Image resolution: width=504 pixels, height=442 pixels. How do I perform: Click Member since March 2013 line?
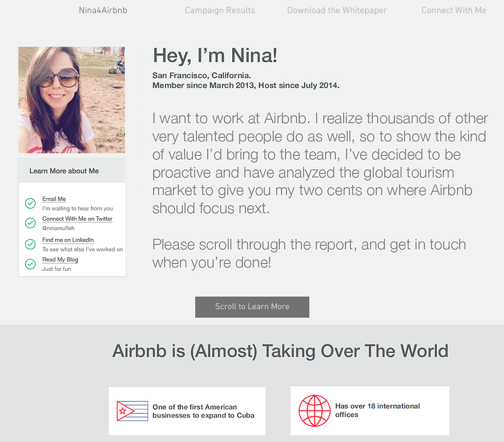[246, 86]
